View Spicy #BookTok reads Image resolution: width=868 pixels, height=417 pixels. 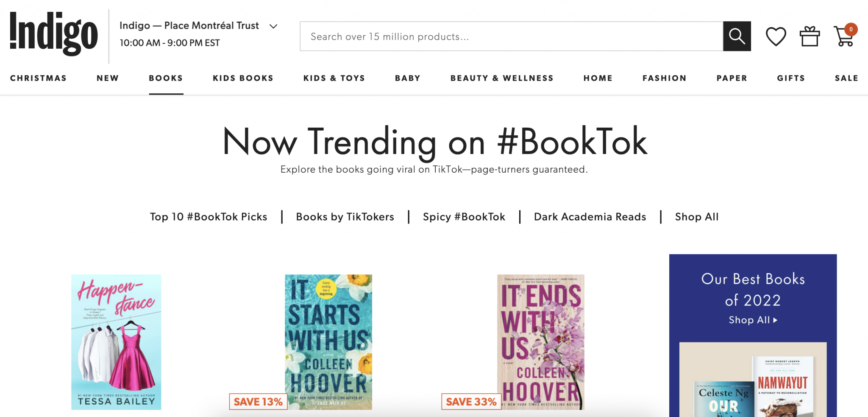pyautogui.click(x=463, y=217)
